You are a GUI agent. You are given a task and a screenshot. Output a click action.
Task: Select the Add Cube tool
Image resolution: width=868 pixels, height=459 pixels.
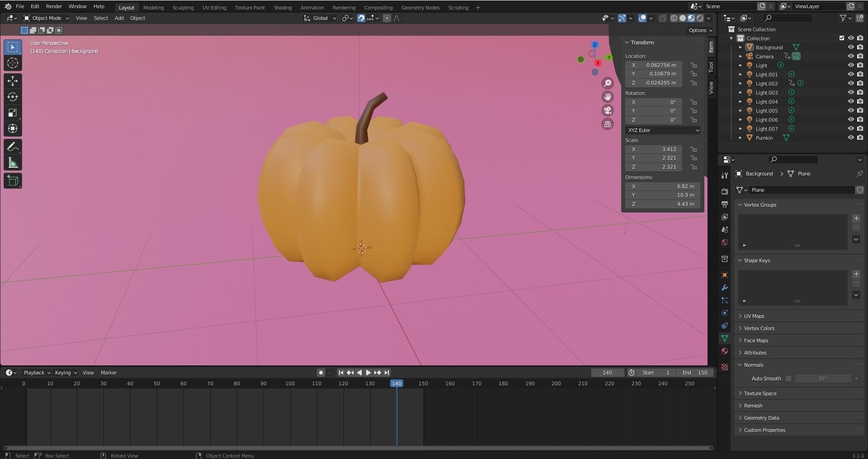(x=13, y=181)
